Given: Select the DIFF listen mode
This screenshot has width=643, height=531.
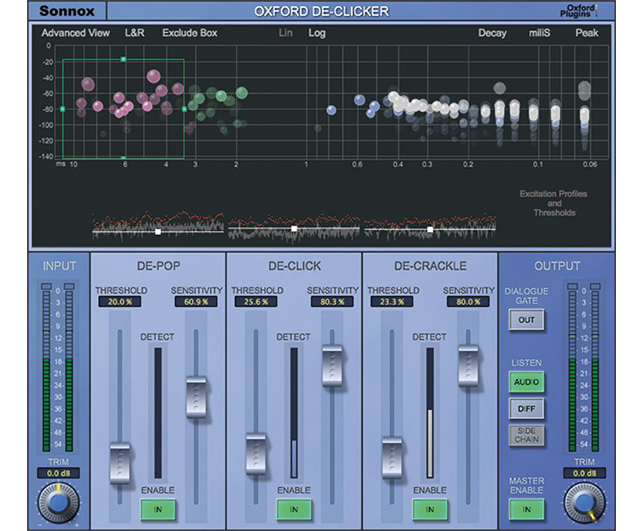Looking at the screenshot, I should click(527, 409).
